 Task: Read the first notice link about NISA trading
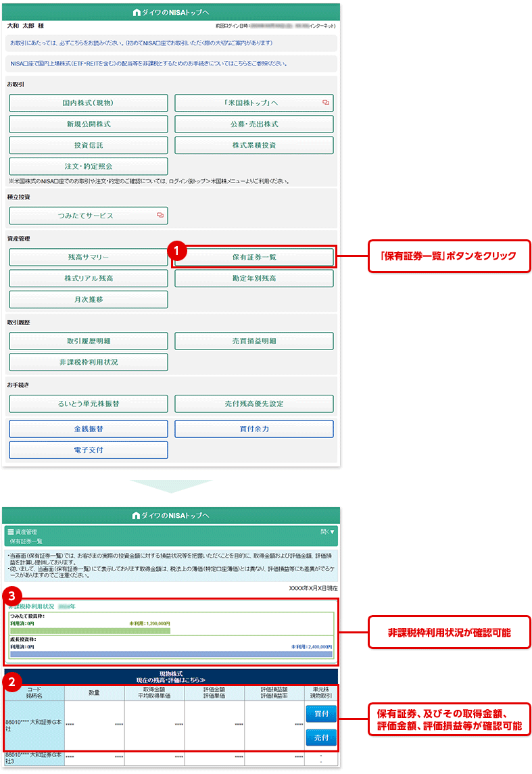(142, 43)
